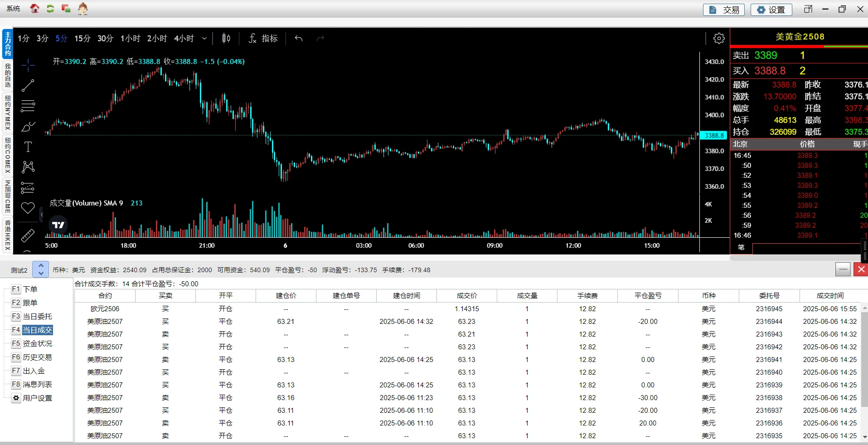This screenshot has width=868, height=445.
Task: Click the pop-out window icon beside 设置
Action: pos(808,9)
